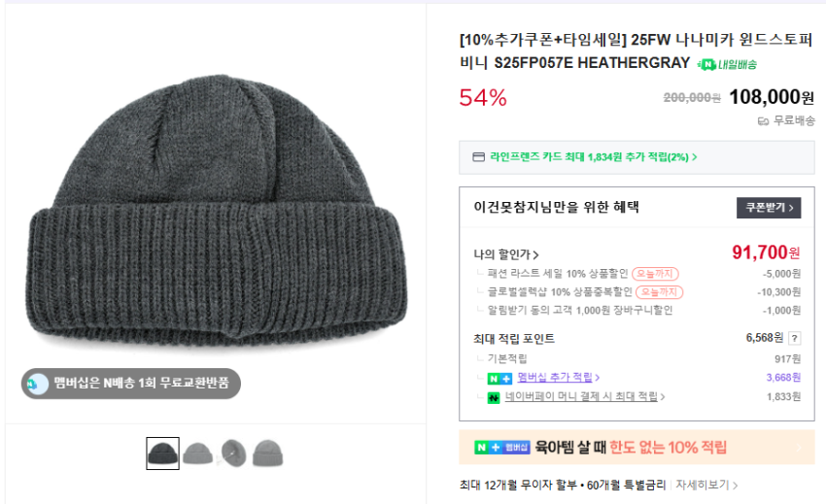Open the 멤버십 추가 적립 link
The height and width of the screenshot is (504, 826).
[558, 378]
